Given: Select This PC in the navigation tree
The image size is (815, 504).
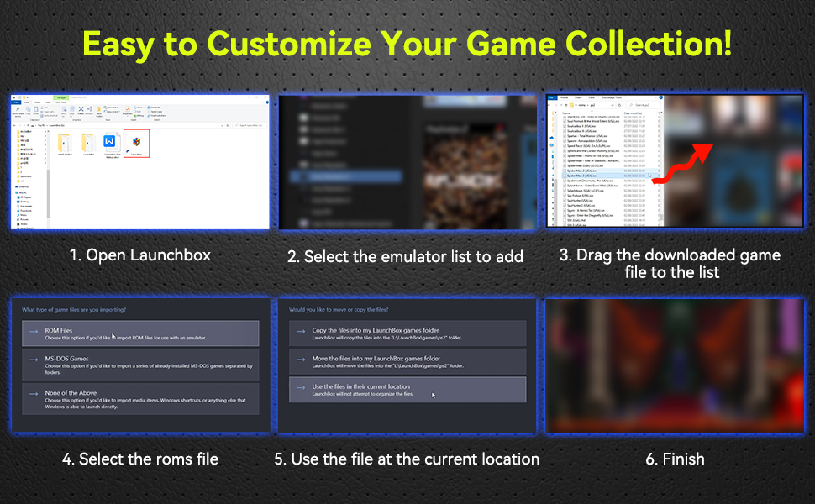Looking at the screenshot, I should (23, 192).
